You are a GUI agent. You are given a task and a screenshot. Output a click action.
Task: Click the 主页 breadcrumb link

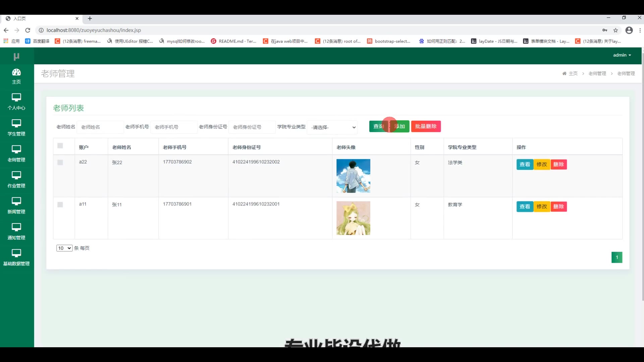(x=573, y=73)
